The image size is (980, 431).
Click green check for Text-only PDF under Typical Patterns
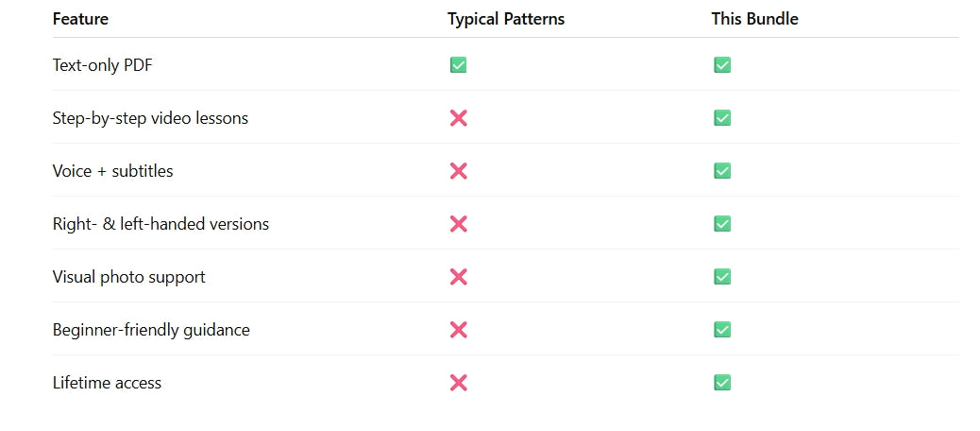point(458,65)
